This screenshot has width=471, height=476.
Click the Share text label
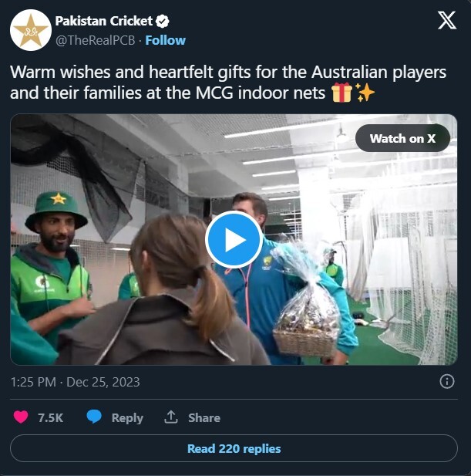coord(204,417)
